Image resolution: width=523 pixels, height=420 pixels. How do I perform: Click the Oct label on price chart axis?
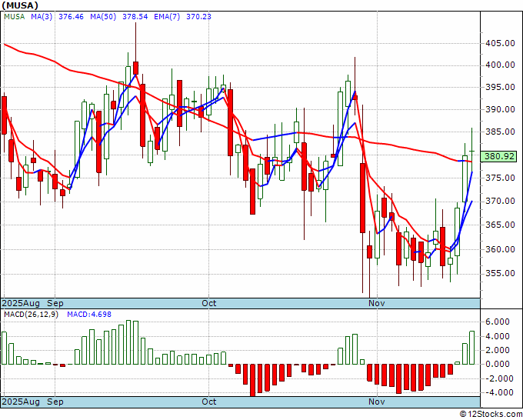coord(209,303)
